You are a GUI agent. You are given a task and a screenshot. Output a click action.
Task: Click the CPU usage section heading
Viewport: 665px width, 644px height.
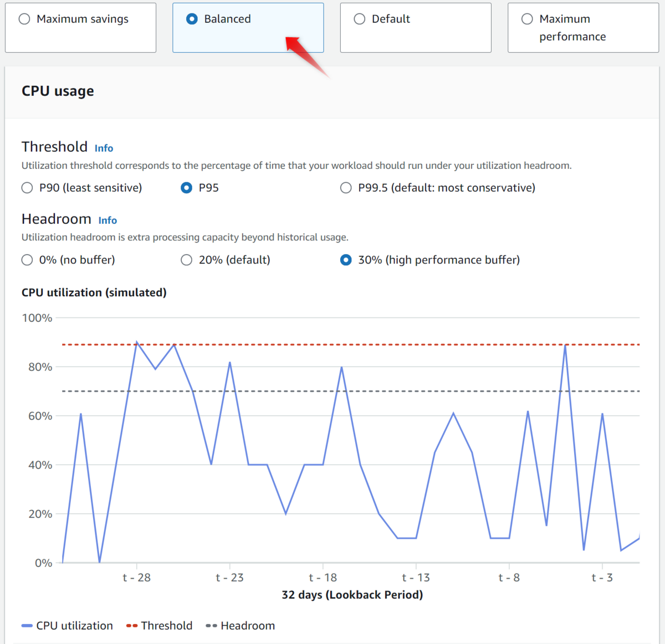point(58,91)
